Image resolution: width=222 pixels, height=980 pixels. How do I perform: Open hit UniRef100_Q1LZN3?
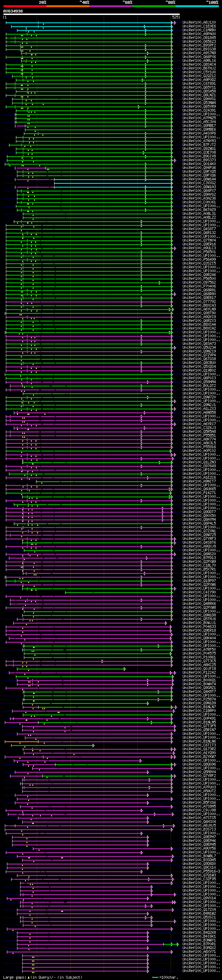[199, 462]
